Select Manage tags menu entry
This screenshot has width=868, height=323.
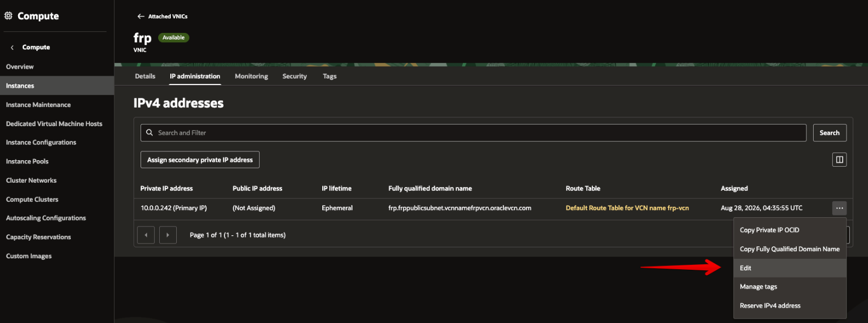(x=789, y=287)
